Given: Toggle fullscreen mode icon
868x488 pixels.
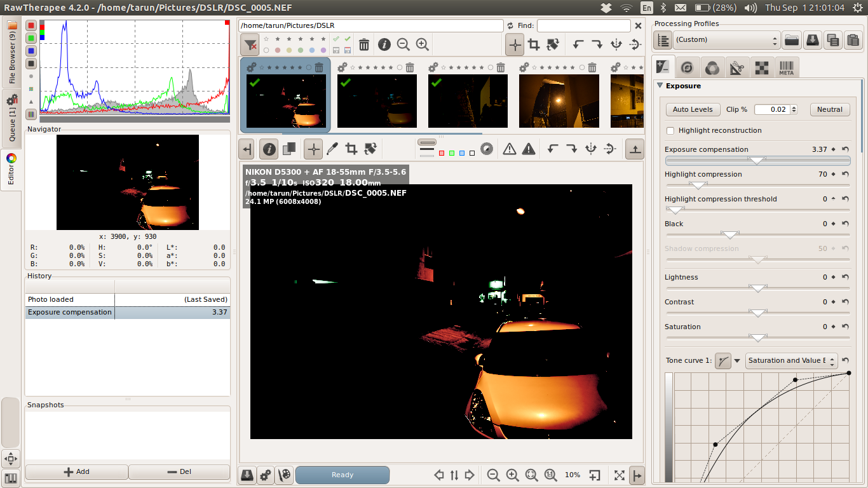Looking at the screenshot, I should 619,475.
